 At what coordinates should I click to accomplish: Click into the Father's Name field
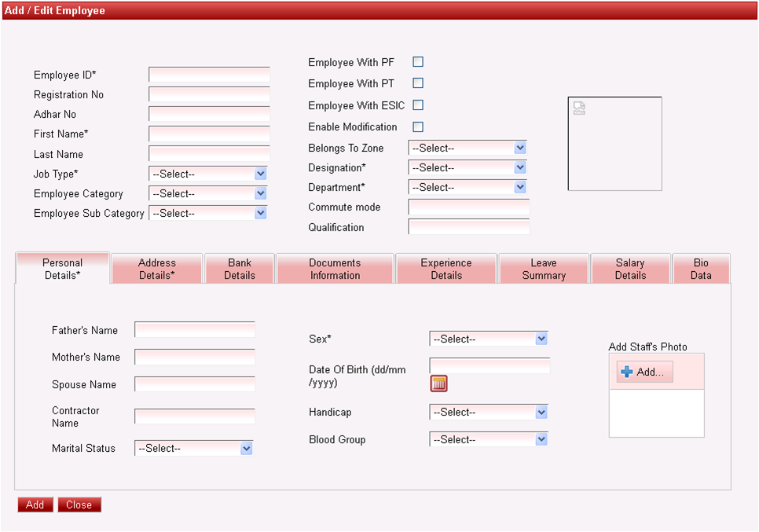pyautogui.click(x=195, y=330)
